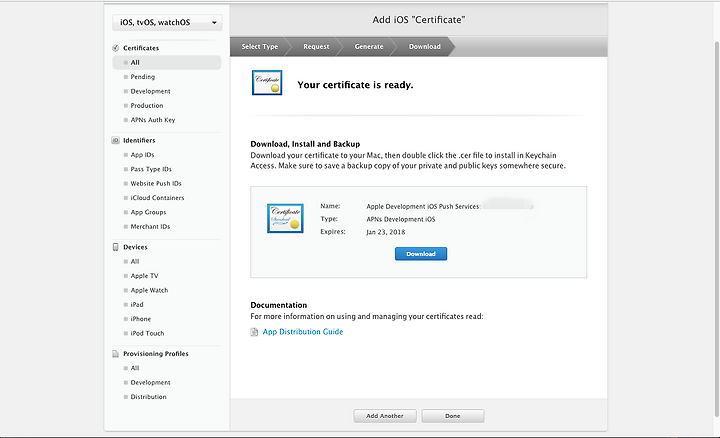
Task: Open App Groups
Action: coord(148,212)
